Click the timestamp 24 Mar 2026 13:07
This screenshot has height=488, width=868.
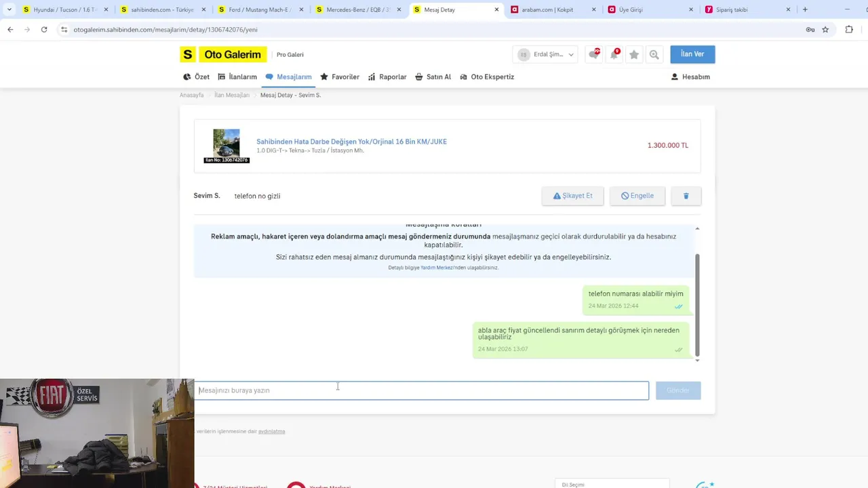coord(502,349)
